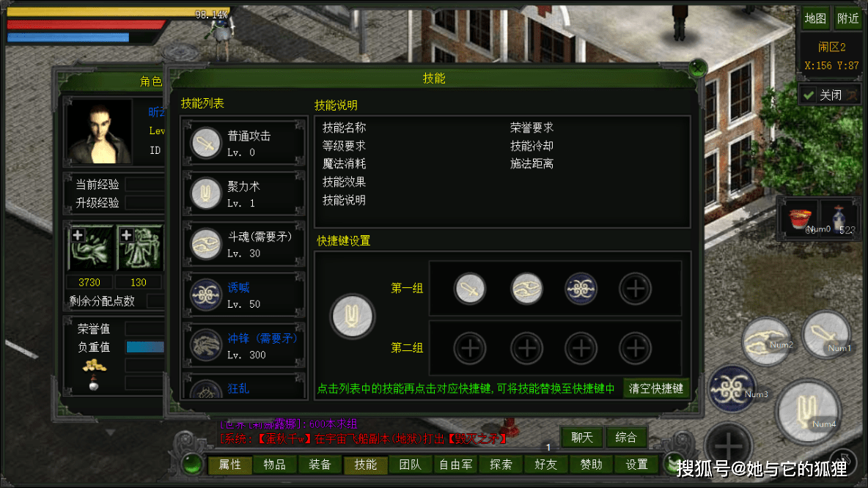Switch to the 综合 channel button

(x=626, y=437)
